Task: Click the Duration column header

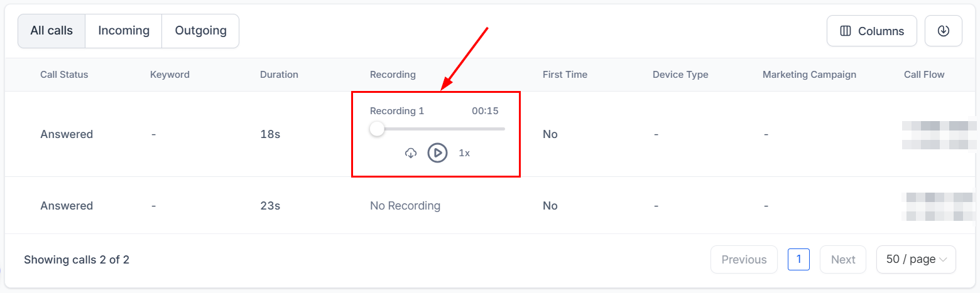Action: click(279, 75)
